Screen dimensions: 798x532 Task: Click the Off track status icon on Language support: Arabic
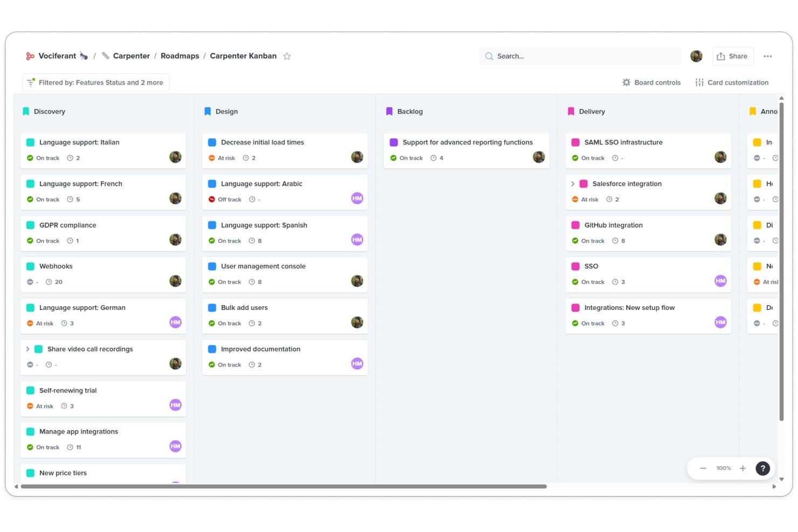tap(212, 199)
